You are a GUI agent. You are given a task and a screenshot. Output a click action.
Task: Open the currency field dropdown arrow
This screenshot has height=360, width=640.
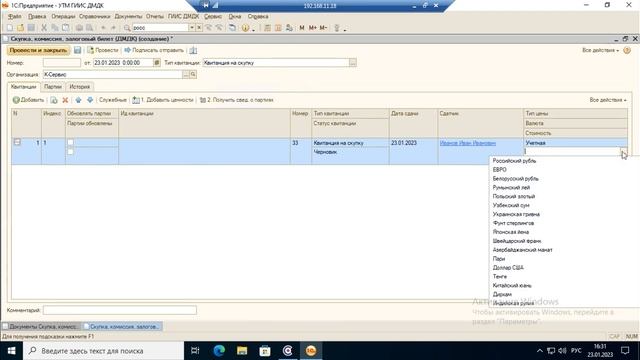[623, 152]
